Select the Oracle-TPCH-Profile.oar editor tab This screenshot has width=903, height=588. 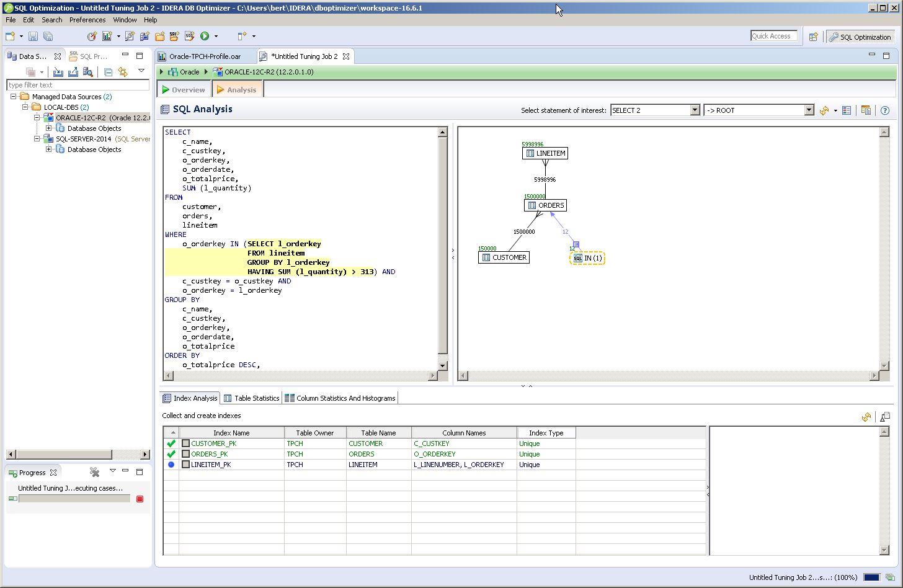[205, 56]
